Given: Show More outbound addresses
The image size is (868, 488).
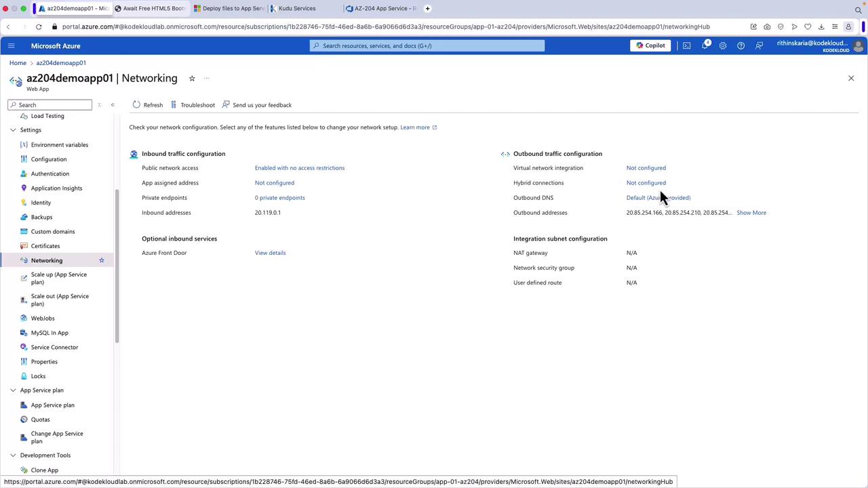Looking at the screenshot, I should coord(751,213).
